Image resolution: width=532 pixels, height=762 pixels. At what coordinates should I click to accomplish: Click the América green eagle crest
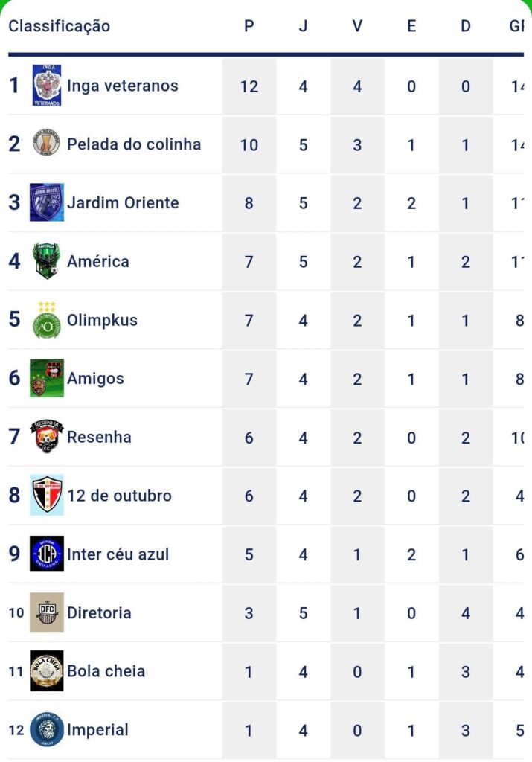(47, 261)
